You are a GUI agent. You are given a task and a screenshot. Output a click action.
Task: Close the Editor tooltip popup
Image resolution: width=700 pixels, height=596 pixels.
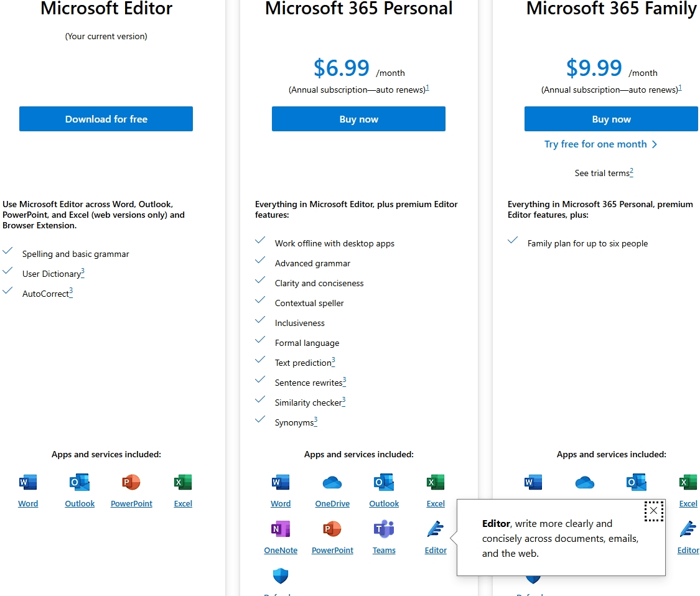coord(653,511)
